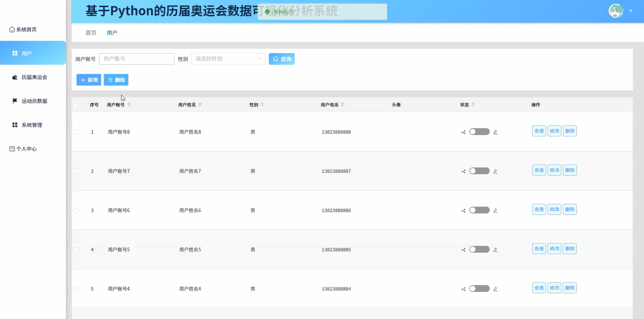644x319 pixels.
Task: Open 系统首页 in the sidebar
Action: tap(33, 29)
